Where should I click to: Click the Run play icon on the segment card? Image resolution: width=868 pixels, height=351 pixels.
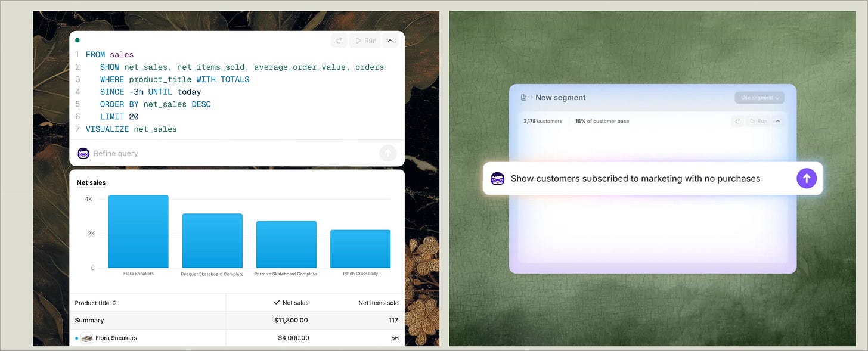(x=758, y=120)
